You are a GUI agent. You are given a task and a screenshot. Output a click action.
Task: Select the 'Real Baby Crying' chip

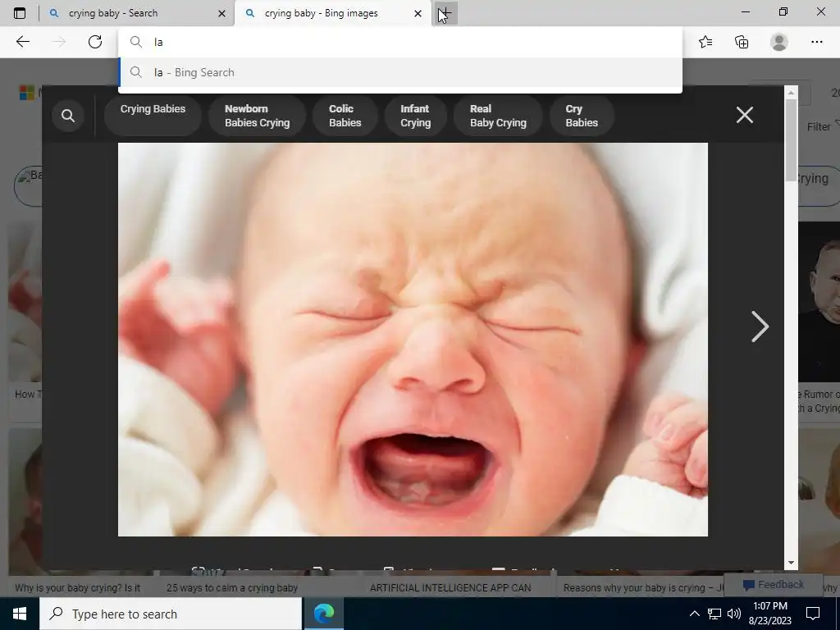(498, 116)
